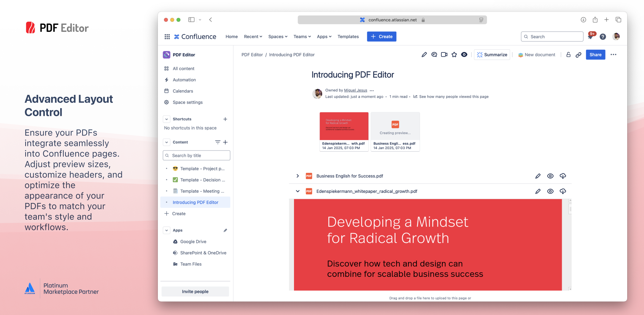Click the video record icon
The width and height of the screenshot is (644, 315).
pyautogui.click(x=444, y=55)
